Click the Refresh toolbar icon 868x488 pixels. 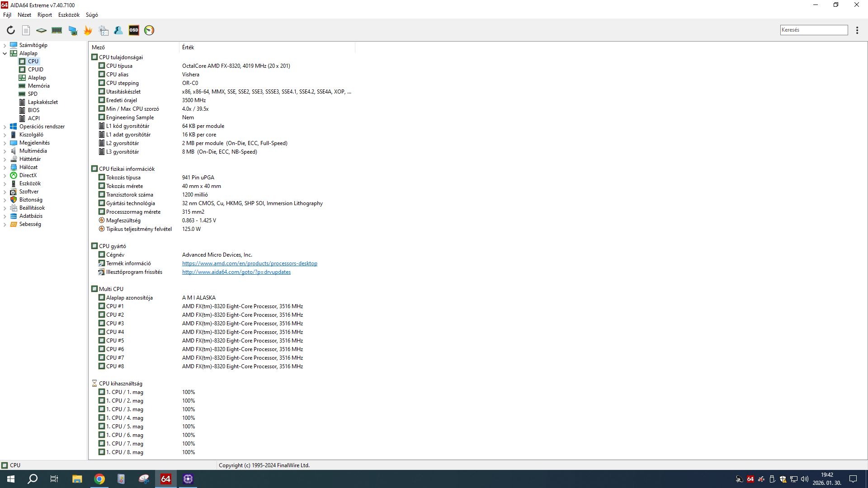tap(11, 30)
